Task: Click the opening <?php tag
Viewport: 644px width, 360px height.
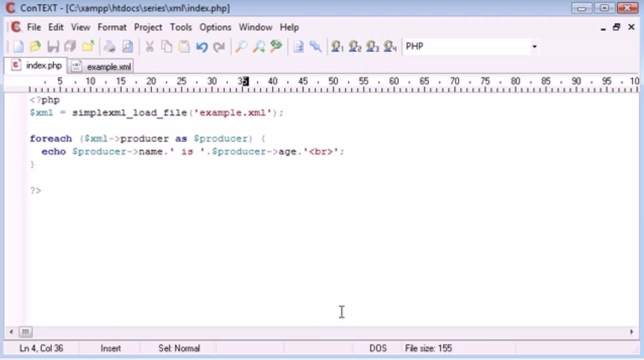Action: point(45,100)
